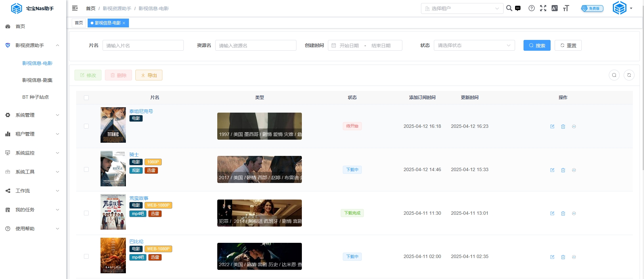Click the 导出 button
Viewport: 644px width, 279px height.
tap(149, 75)
